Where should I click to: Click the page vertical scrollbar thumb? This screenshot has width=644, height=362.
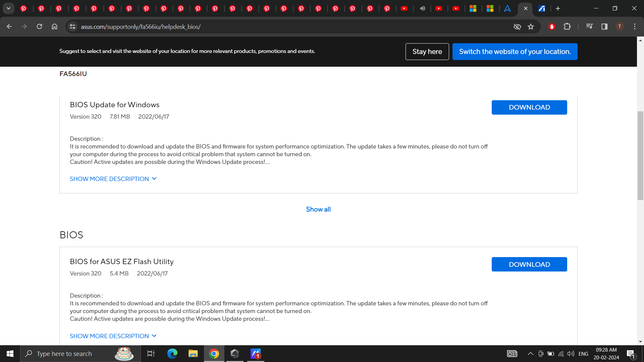point(640,156)
